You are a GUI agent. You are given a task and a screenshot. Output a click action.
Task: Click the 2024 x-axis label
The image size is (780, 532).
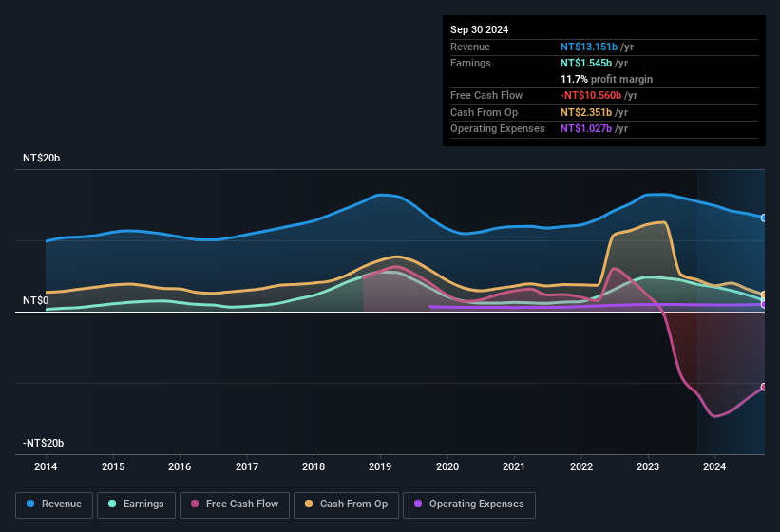714,466
